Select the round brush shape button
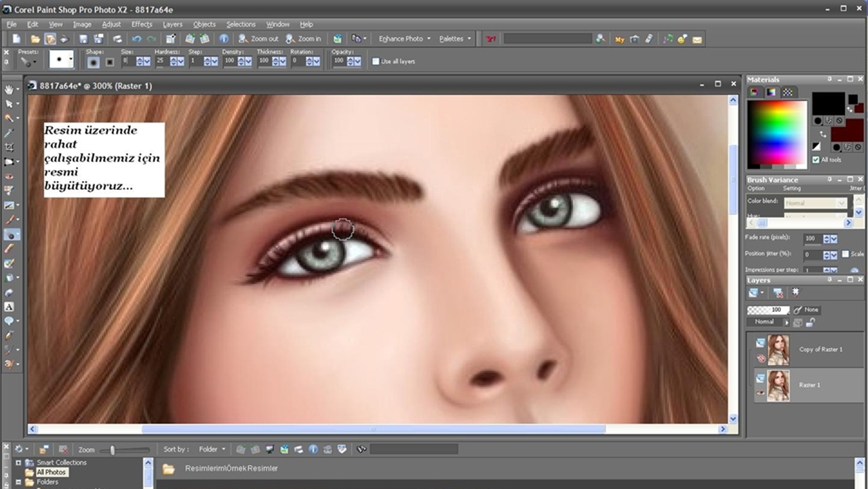 click(x=94, y=62)
